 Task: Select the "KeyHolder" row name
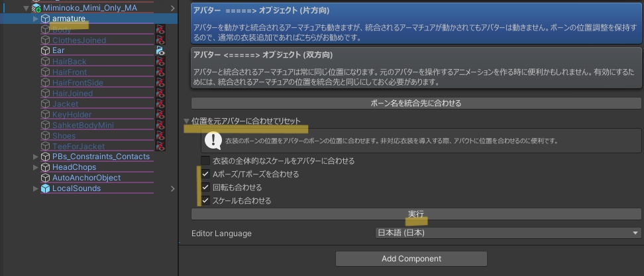72,114
